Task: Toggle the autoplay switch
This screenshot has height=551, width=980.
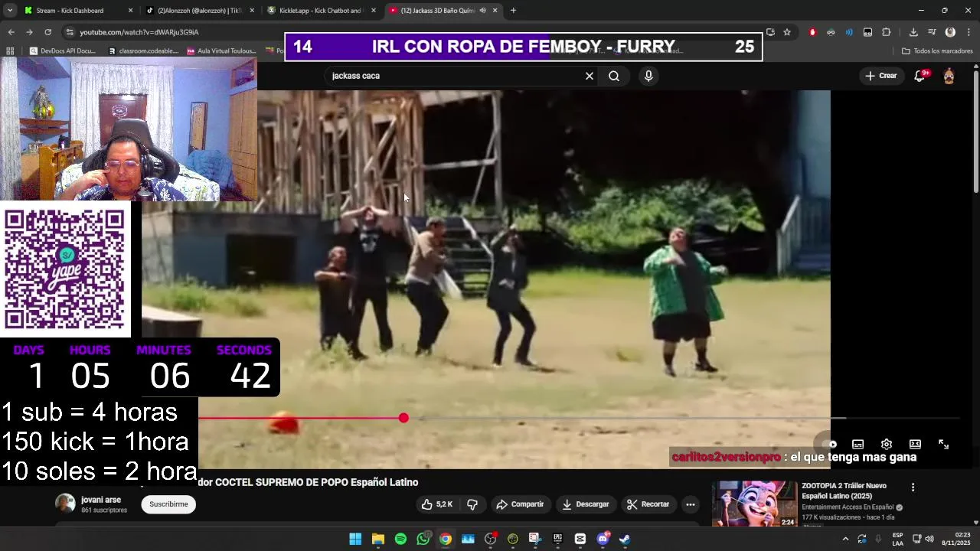Action: pos(829,444)
